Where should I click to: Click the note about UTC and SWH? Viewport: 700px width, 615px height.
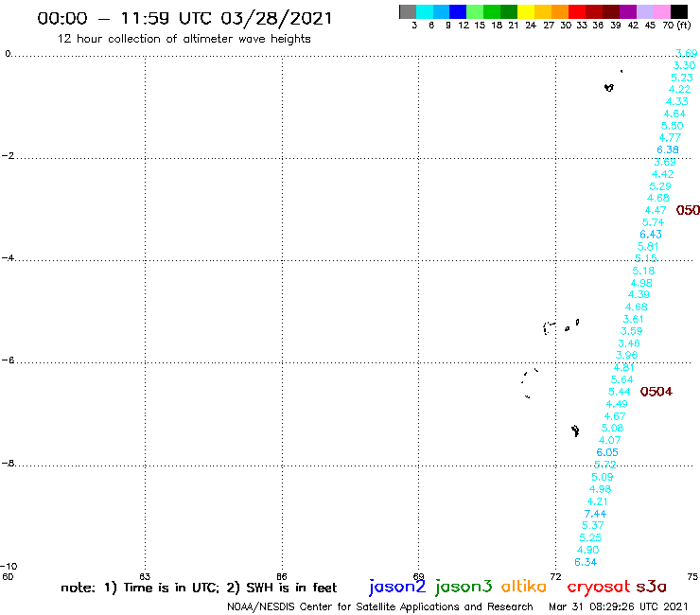[199, 588]
